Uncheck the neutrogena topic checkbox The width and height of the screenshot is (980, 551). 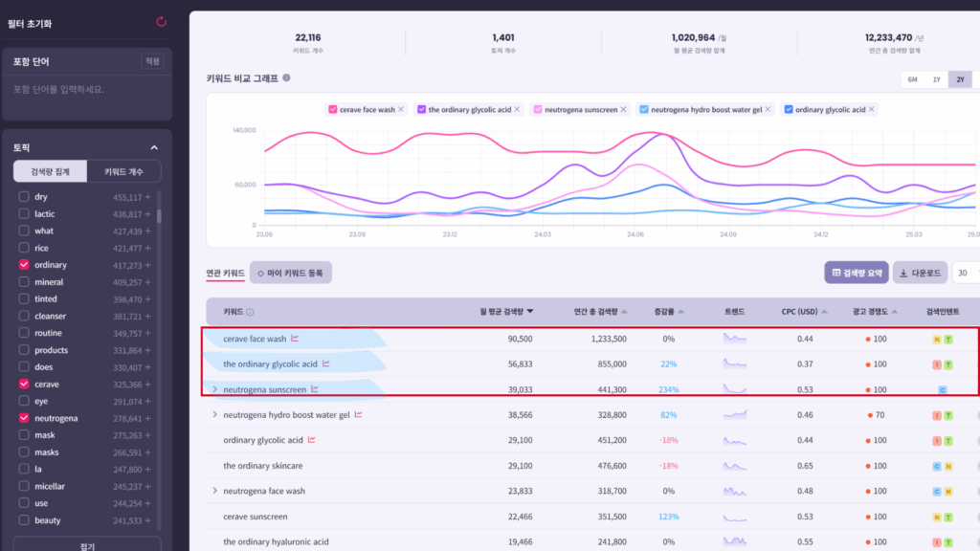24,419
